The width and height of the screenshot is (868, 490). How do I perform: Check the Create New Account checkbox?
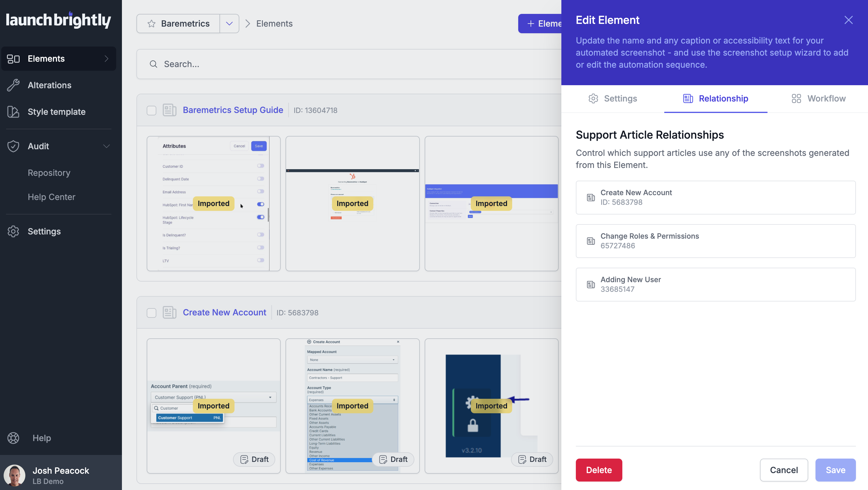pyautogui.click(x=151, y=313)
